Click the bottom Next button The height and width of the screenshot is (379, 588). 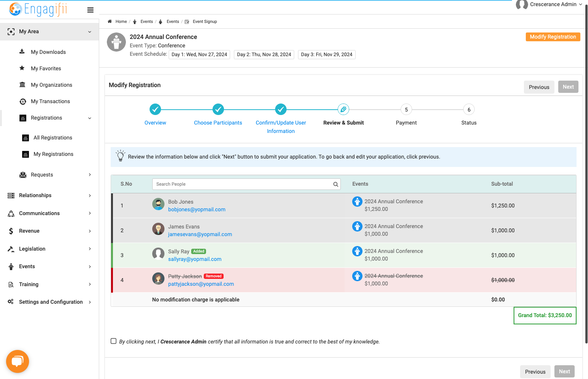point(564,371)
